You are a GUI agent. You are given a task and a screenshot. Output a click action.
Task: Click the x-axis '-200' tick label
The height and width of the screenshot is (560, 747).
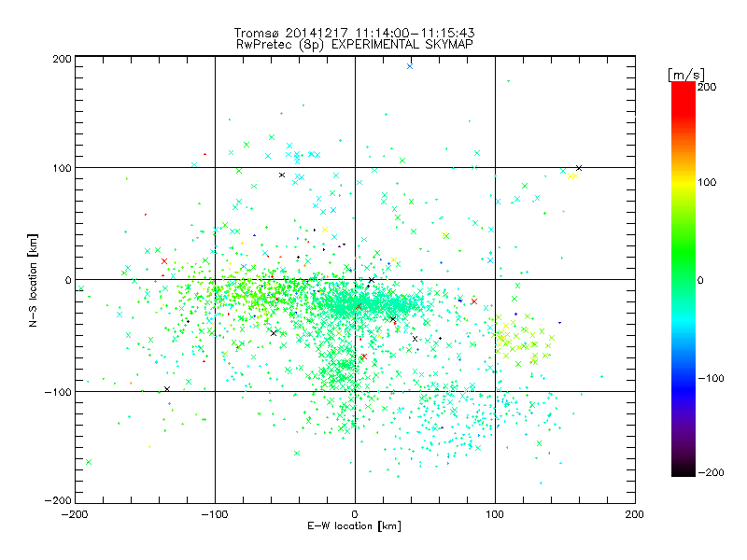[x=75, y=514]
